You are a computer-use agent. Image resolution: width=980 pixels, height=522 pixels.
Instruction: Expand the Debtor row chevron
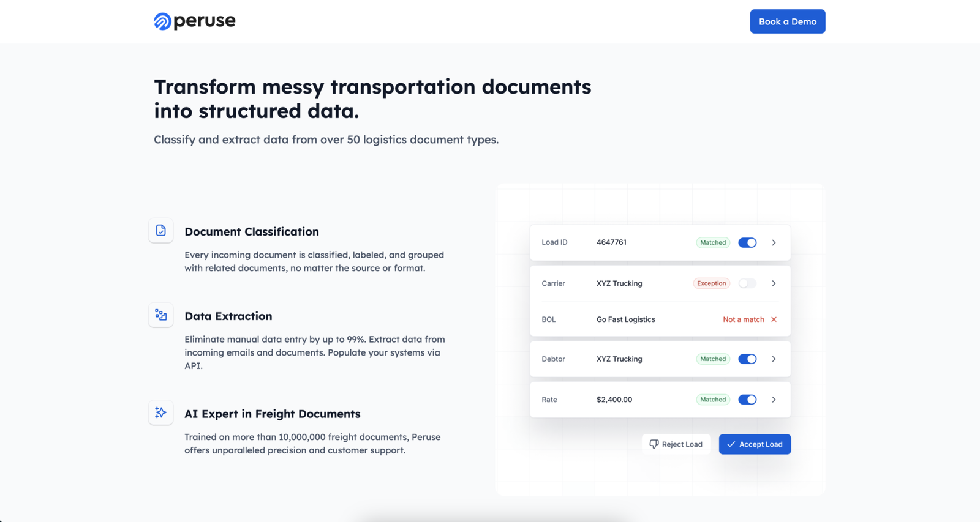click(774, 359)
